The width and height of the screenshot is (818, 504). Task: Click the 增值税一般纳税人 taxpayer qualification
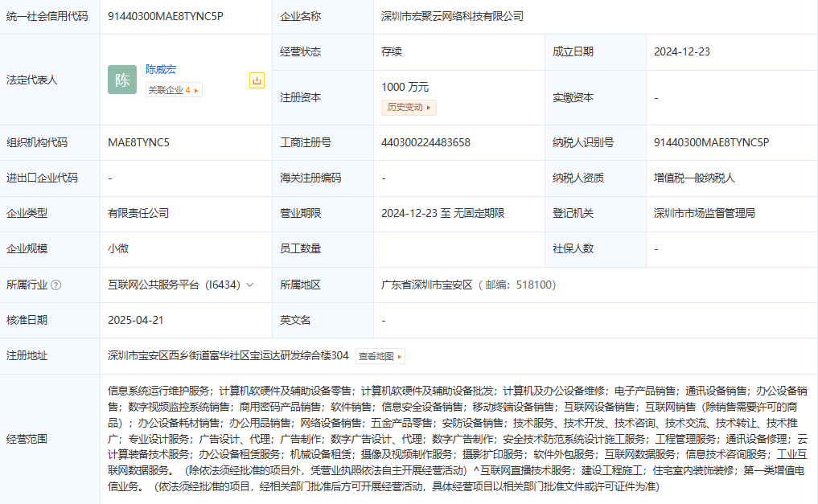(694, 178)
